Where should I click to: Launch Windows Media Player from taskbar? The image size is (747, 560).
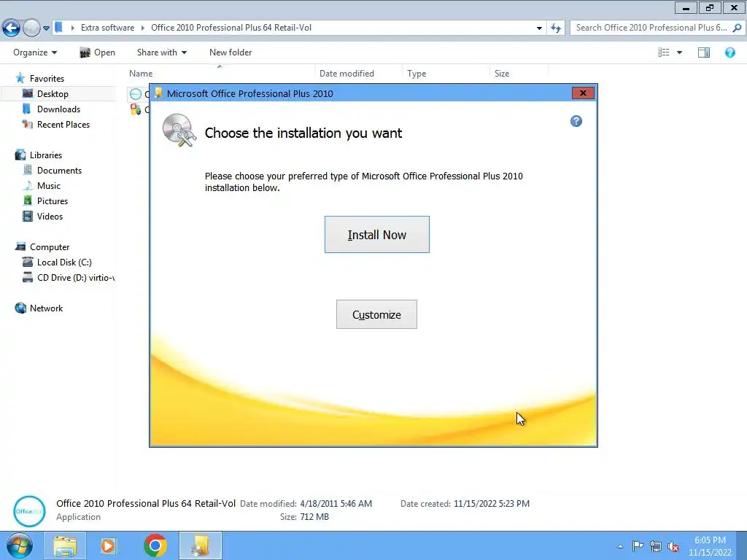(x=109, y=545)
